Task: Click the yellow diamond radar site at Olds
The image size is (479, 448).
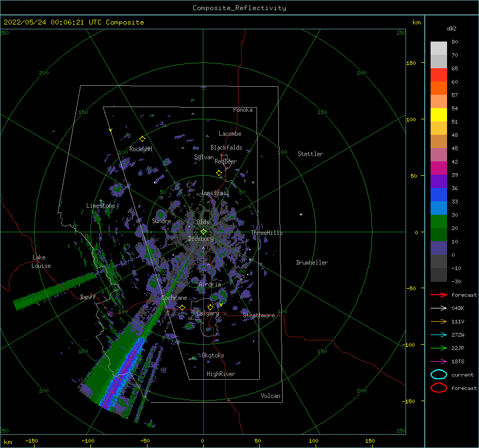Action: (203, 232)
